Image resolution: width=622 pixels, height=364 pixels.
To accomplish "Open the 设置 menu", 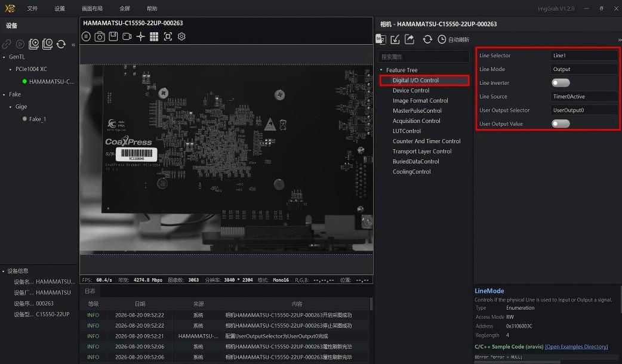I will coord(60,8).
